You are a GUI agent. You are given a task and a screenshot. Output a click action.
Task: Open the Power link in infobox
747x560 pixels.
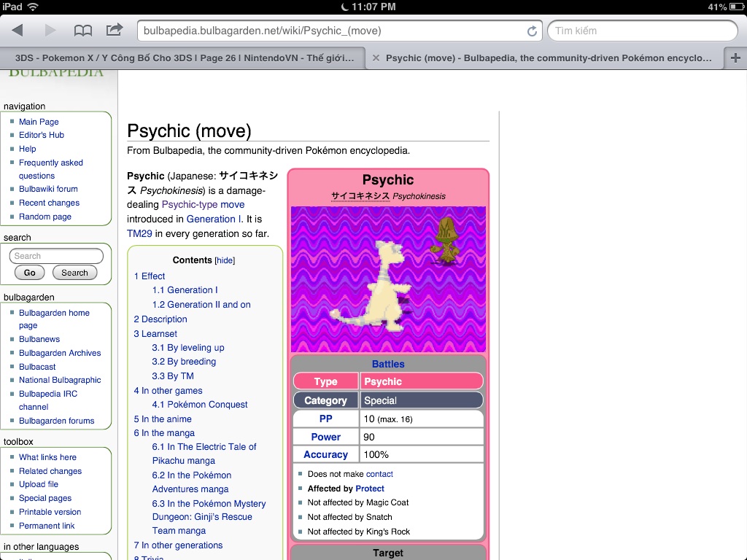(326, 437)
